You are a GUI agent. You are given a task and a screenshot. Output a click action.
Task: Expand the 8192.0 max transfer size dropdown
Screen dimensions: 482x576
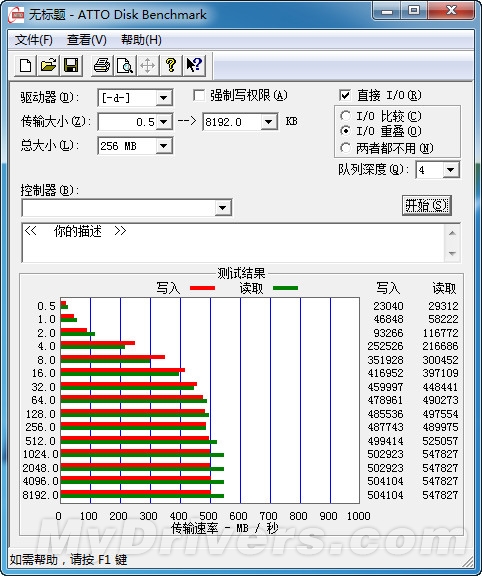pos(269,122)
